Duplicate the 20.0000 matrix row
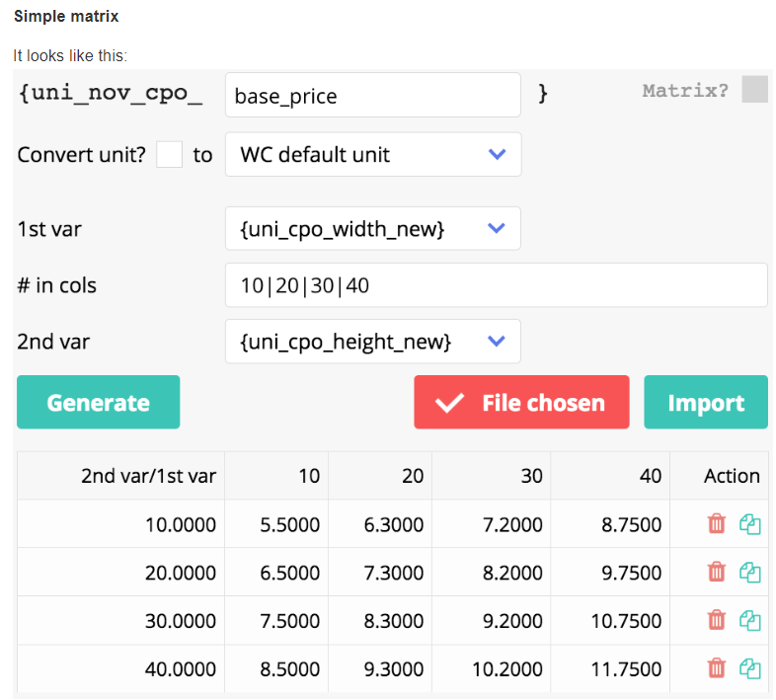The width and height of the screenshot is (776, 700). 750,572
